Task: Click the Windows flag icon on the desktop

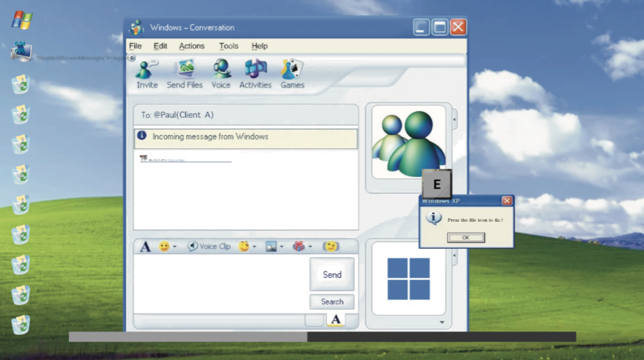Action: click(22, 19)
